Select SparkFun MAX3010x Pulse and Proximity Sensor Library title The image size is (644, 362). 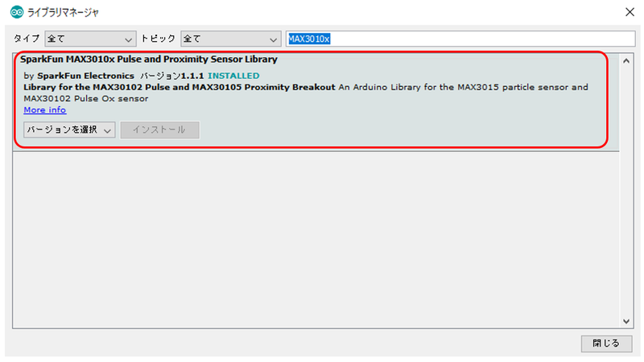tap(149, 60)
